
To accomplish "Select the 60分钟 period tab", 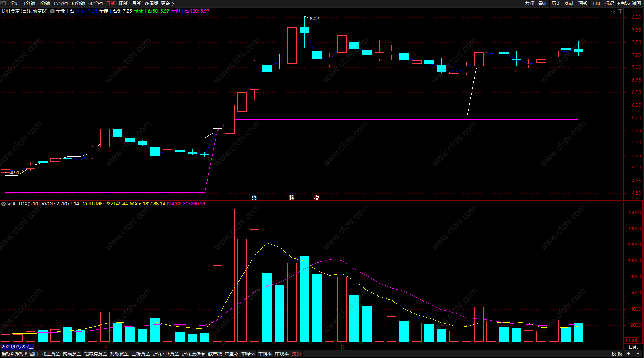I will [x=95, y=3].
